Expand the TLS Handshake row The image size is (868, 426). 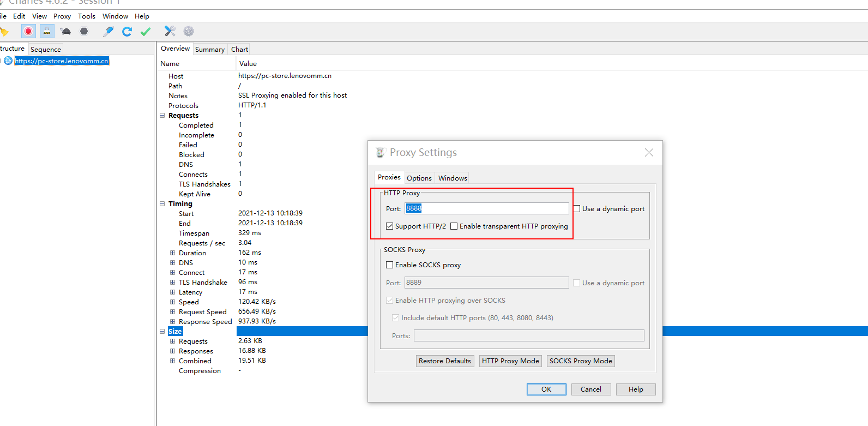[x=173, y=283]
